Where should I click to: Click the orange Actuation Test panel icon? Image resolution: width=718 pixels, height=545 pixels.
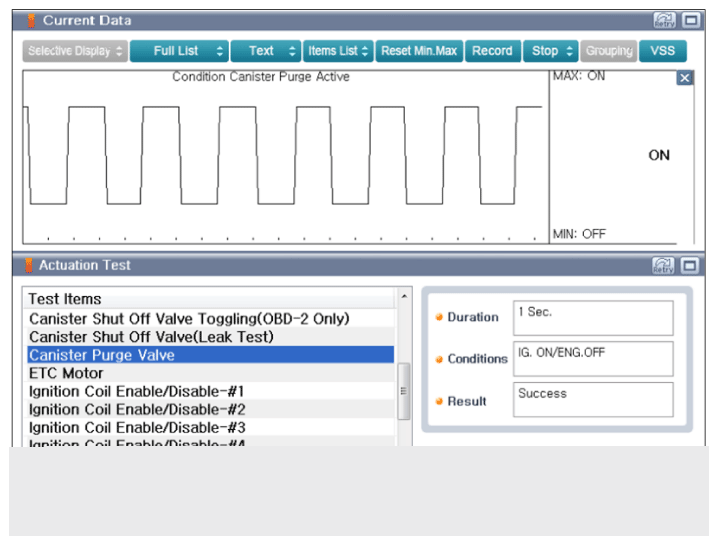click(30, 265)
